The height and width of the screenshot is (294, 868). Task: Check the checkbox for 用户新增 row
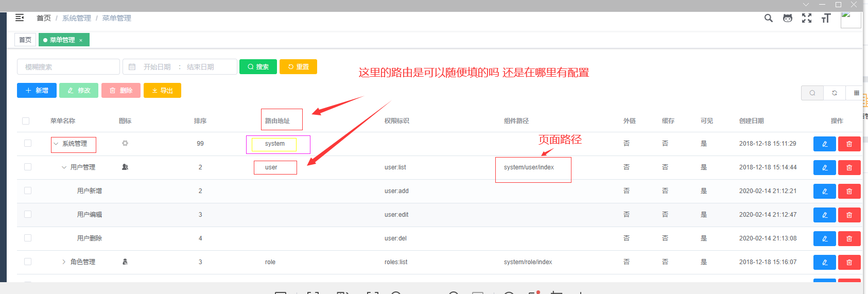28,191
